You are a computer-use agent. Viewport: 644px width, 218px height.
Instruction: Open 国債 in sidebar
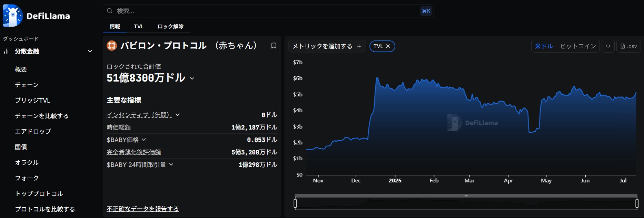tap(21, 147)
